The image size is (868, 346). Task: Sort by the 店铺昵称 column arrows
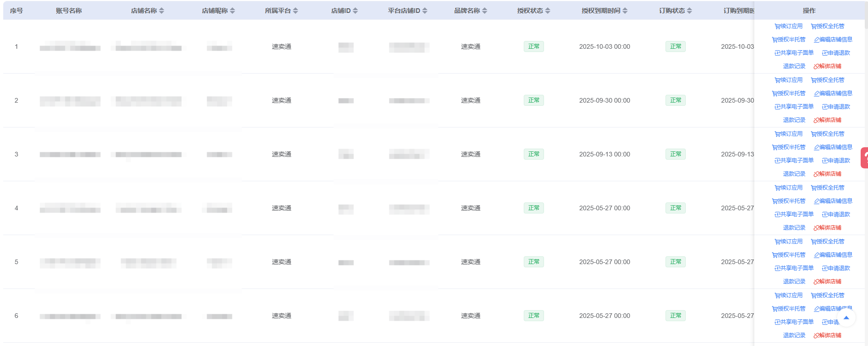coord(232,11)
